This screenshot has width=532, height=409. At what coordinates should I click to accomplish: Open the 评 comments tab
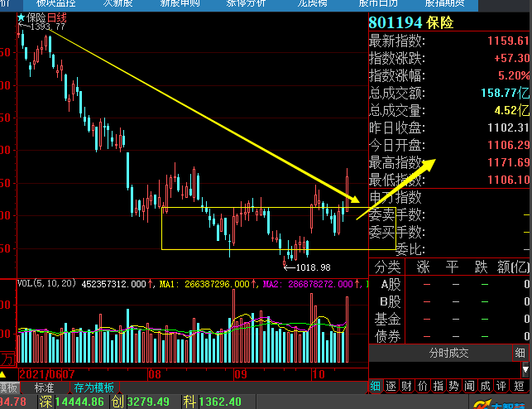(501, 387)
